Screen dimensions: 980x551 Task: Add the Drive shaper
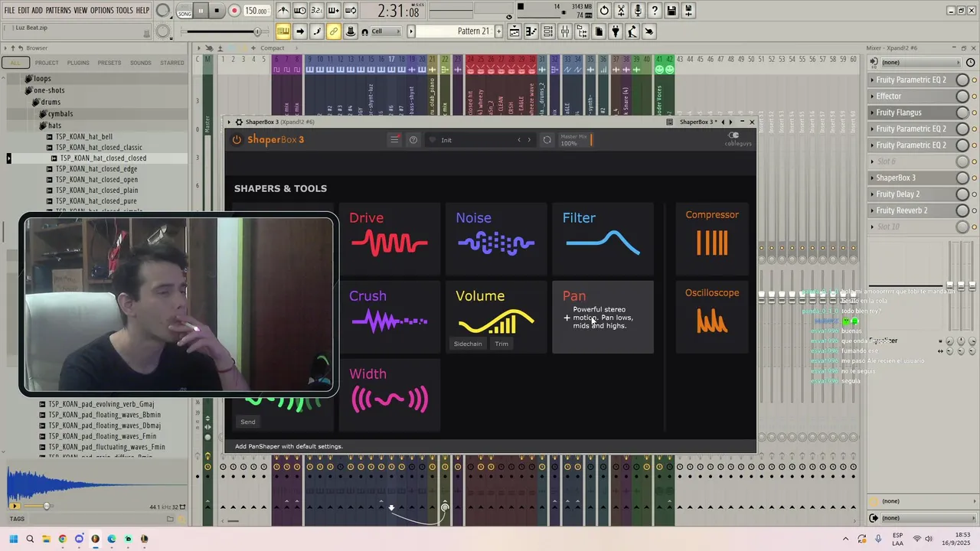click(390, 239)
